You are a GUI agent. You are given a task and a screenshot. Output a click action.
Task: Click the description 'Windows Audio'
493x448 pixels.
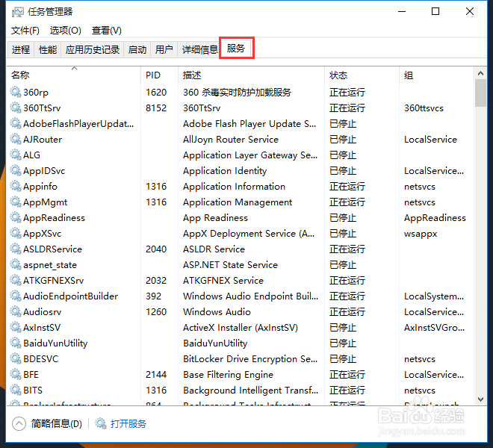pyautogui.click(x=217, y=312)
